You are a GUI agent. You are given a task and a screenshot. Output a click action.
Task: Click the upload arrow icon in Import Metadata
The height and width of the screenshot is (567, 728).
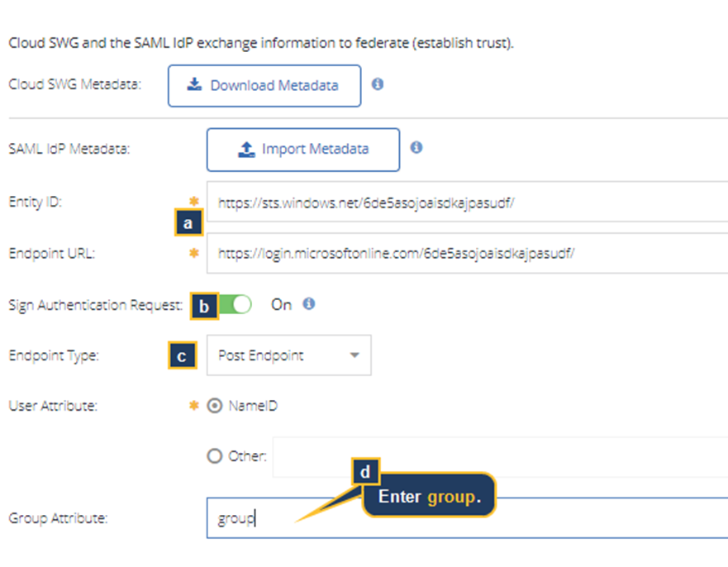coord(245,149)
